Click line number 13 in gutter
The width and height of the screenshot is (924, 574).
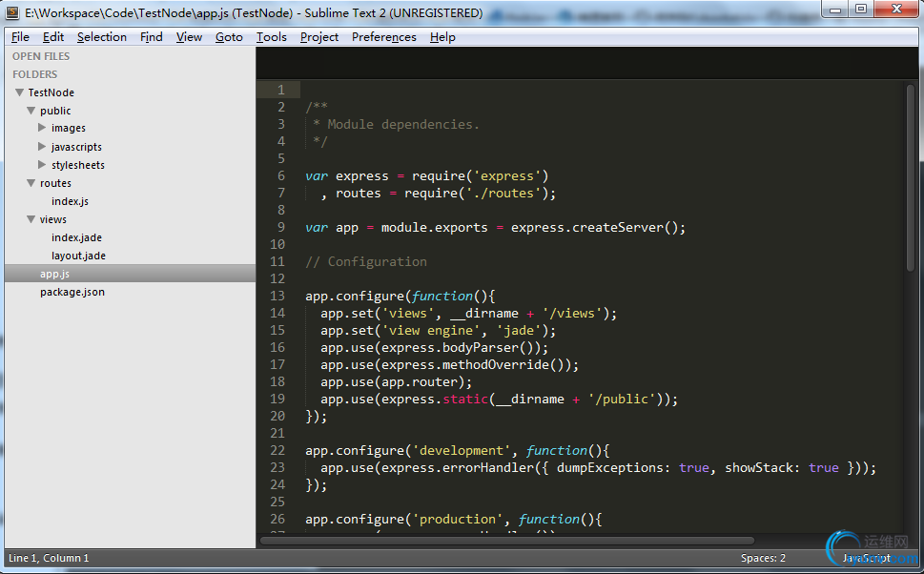pos(277,296)
